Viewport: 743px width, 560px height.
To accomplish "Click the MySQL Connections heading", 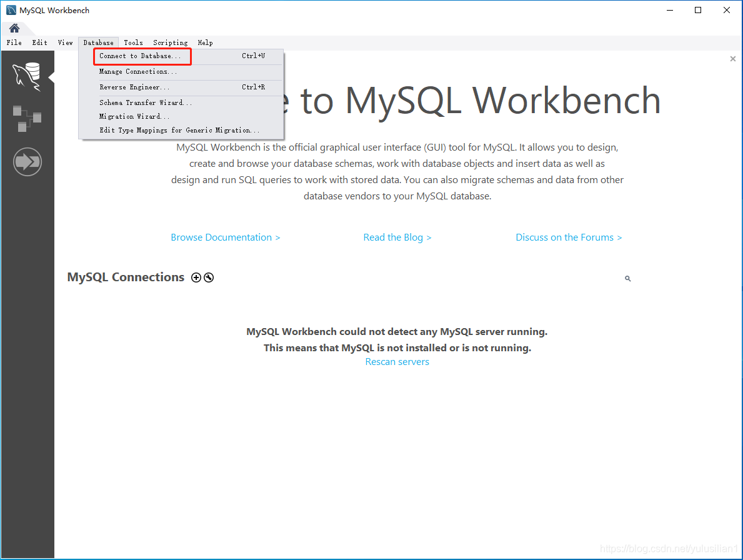I will (x=126, y=277).
